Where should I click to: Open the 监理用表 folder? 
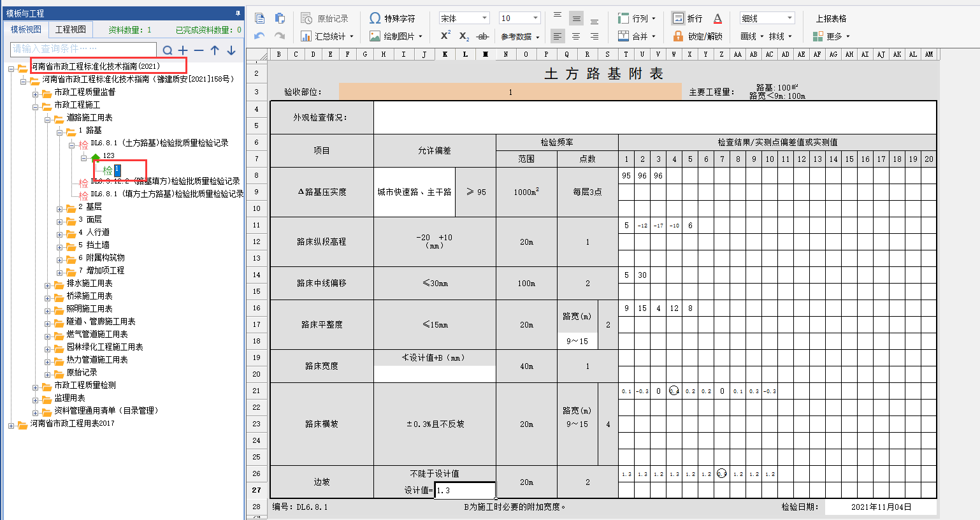pyautogui.click(x=69, y=398)
